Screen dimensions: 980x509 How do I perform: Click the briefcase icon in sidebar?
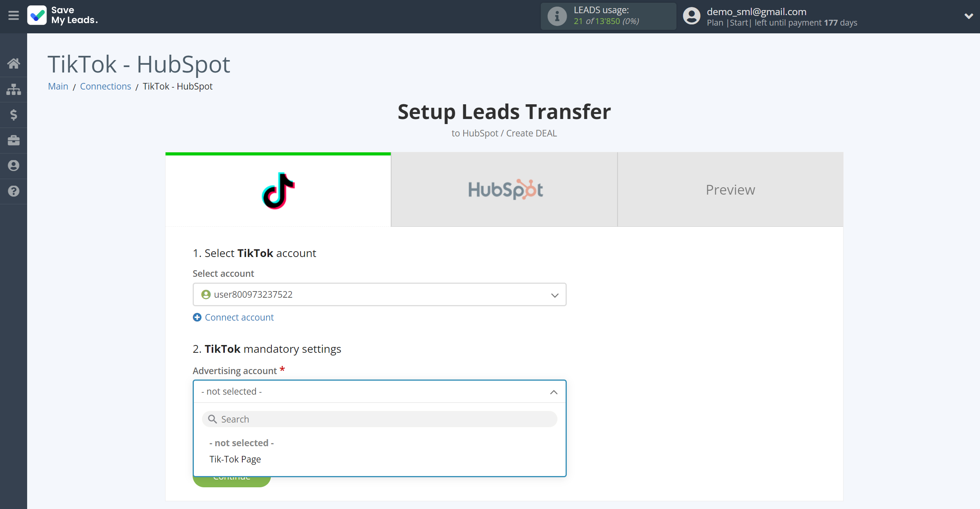coord(14,140)
